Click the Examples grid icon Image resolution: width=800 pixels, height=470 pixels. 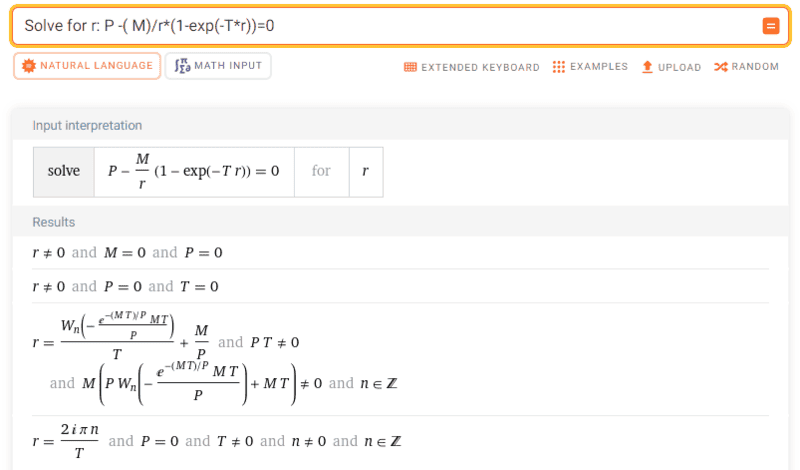pyautogui.click(x=559, y=67)
